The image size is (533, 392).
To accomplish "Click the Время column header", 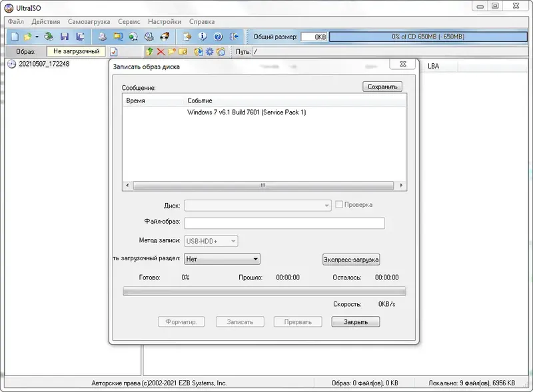I will [154, 100].
